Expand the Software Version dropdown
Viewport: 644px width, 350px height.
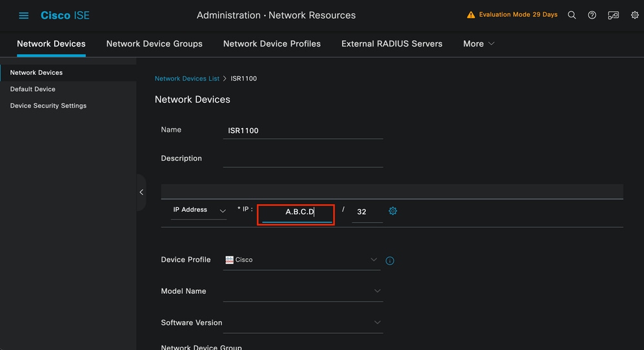(x=377, y=322)
